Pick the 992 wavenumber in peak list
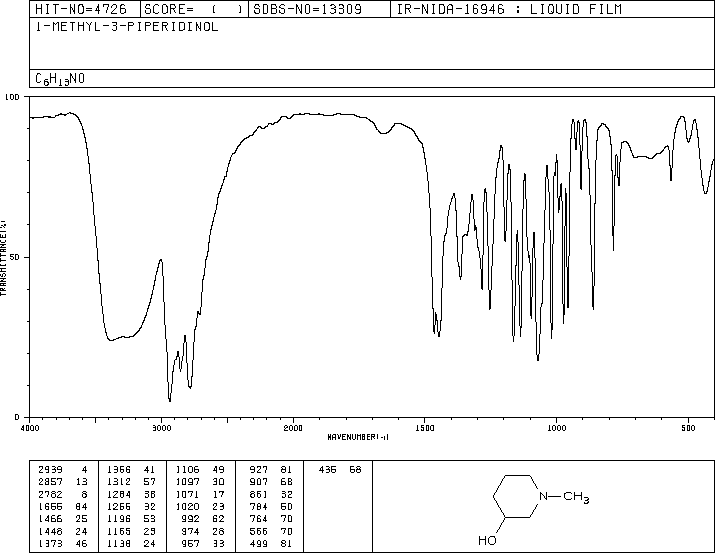 pyautogui.click(x=191, y=519)
